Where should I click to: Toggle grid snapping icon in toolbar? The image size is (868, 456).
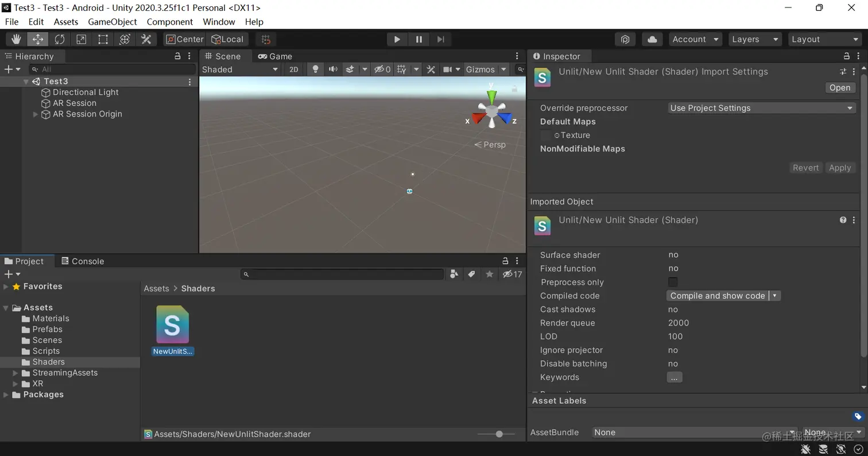[266, 39]
